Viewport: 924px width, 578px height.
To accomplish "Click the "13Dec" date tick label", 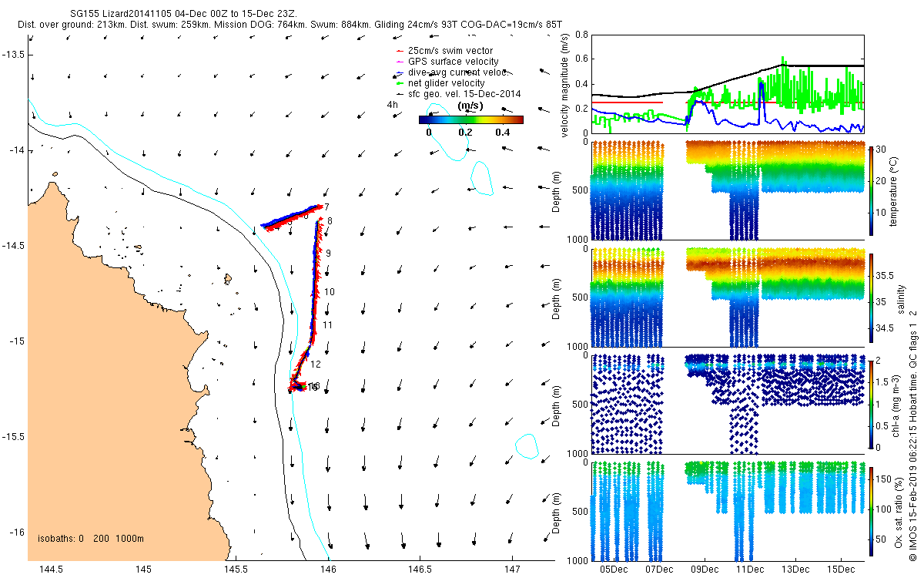I will click(x=795, y=570).
